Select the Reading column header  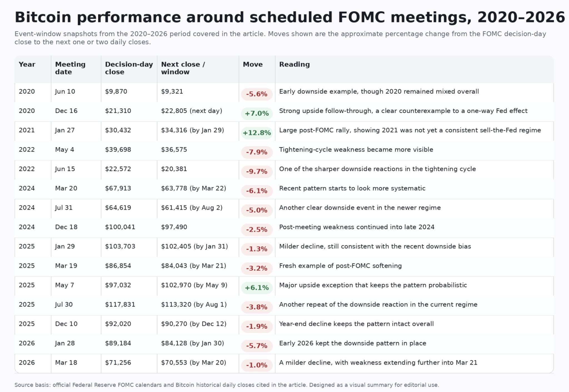pos(294,64)
